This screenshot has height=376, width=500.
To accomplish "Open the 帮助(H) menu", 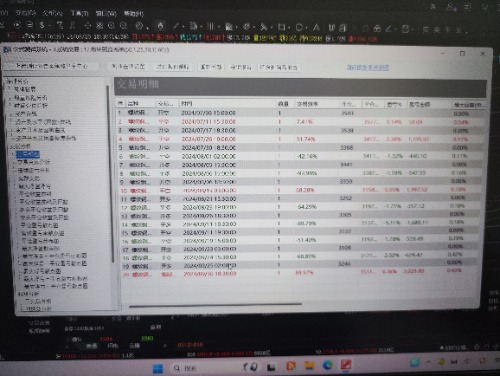I will click(x=134, y=14).
